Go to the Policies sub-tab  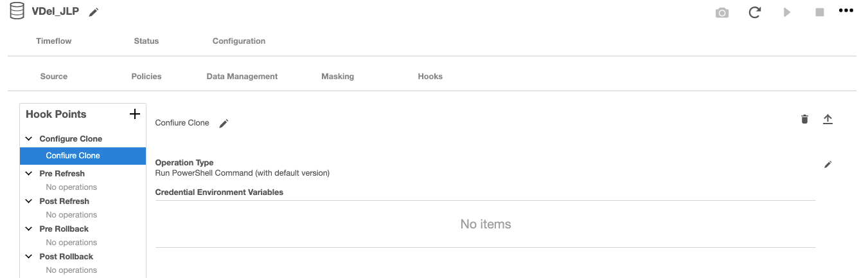pos(146,77)
